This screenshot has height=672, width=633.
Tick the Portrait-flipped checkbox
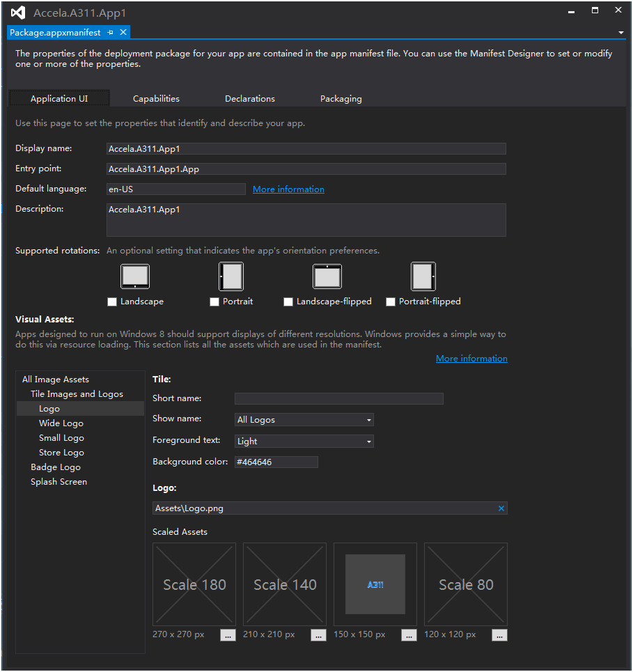[x=391, y=302]
